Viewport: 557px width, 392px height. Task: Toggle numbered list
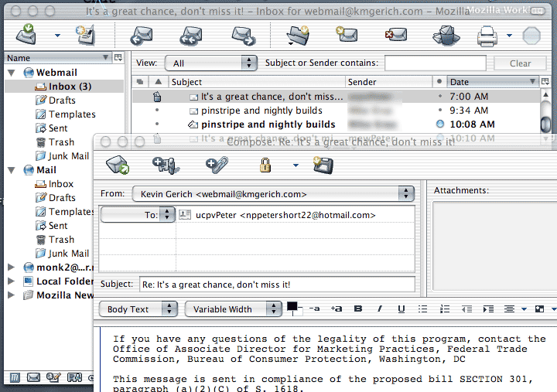(x=445, y=309)
